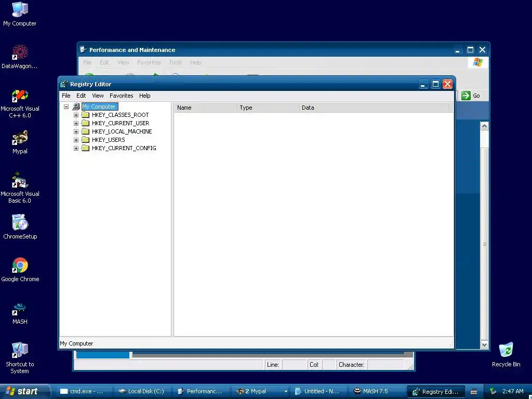Open the Performance and Maintenance Help menu
The height and width of the screenshot is (399, 532).
point(195,62)
